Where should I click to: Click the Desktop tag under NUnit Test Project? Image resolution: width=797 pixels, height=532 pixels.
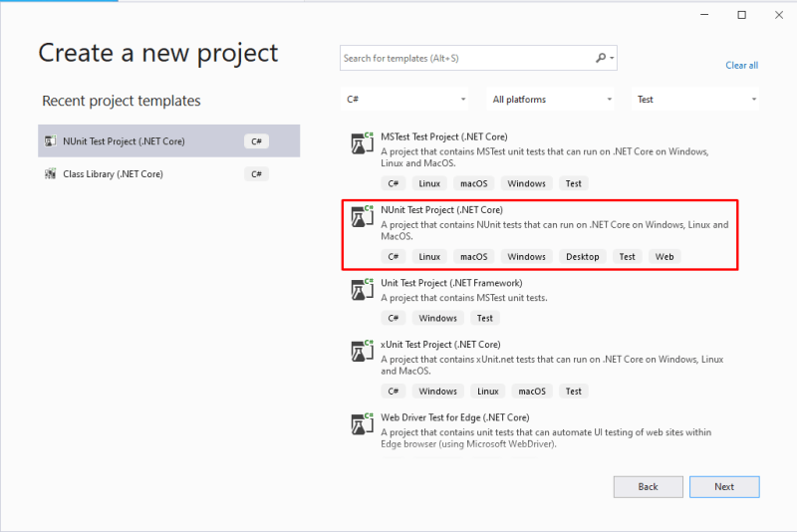pos(583,257)
